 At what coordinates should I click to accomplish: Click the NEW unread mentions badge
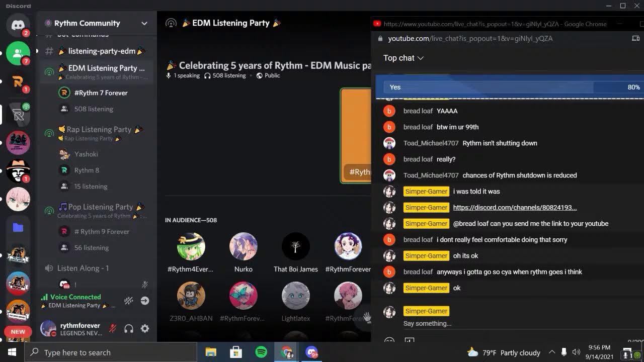click(x=18, y=332)
